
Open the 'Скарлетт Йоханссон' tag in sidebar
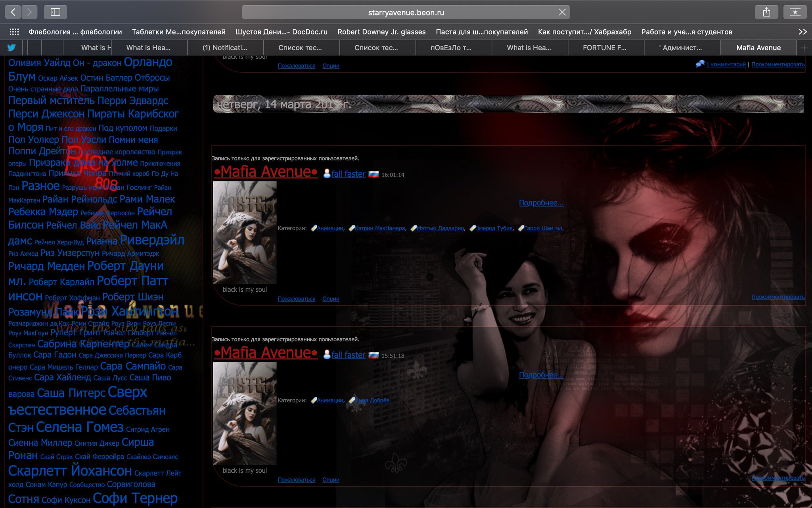(70, 471)
